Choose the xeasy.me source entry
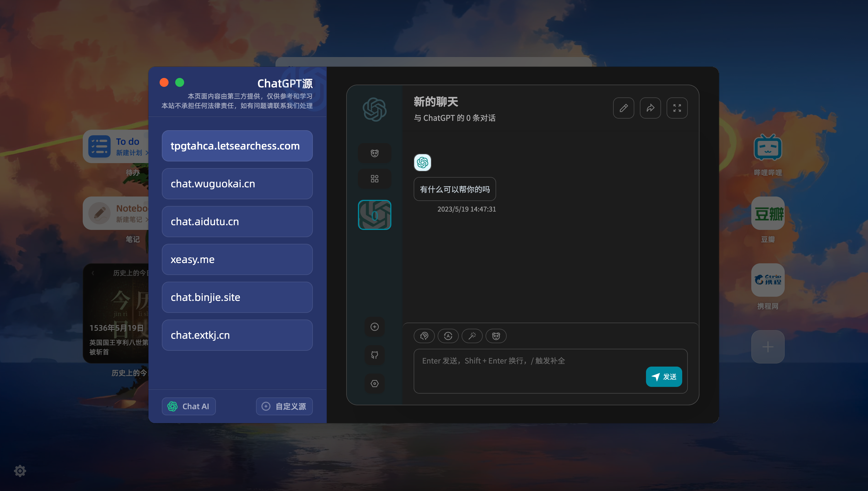 237,259
